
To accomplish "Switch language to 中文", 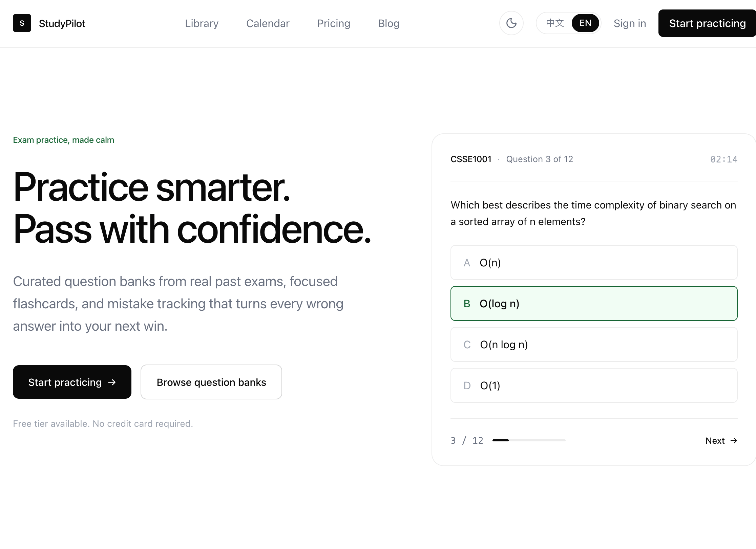I will tap(555, 23).
